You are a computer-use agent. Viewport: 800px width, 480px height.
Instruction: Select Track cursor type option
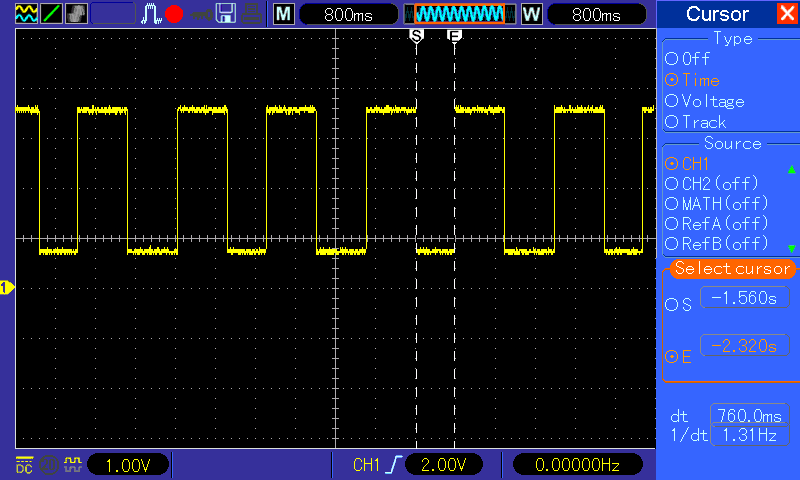click(695, 122)
